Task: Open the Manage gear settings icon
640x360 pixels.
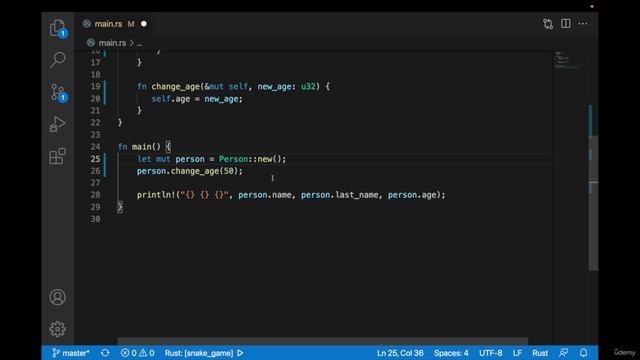Action: click(x=58, y=329)
